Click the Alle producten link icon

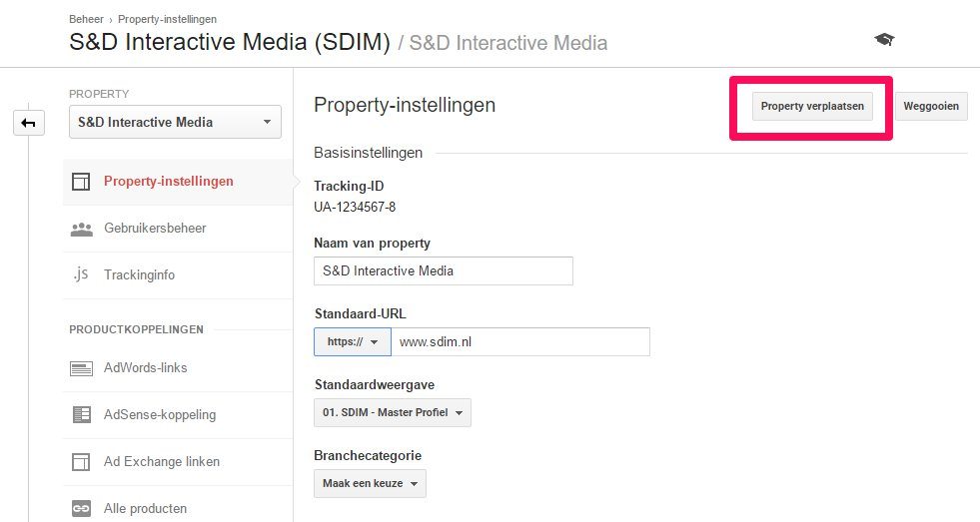(x=81, y=508)
